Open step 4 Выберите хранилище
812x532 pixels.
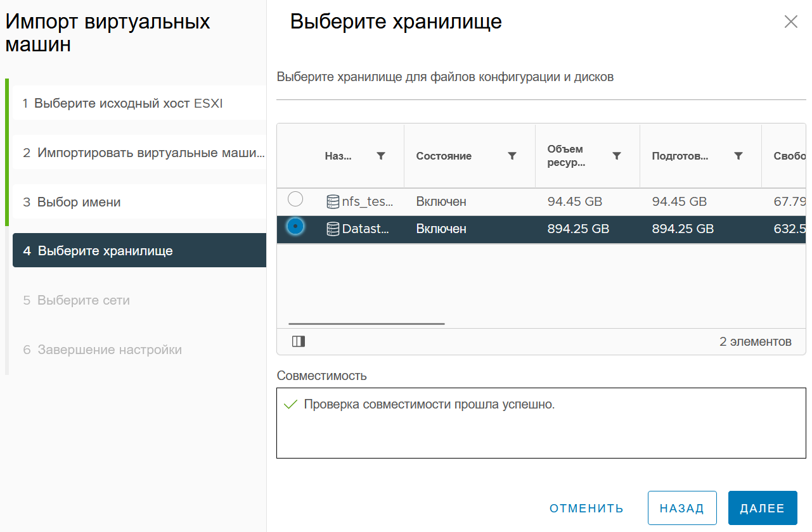click(x=139, y=251)
